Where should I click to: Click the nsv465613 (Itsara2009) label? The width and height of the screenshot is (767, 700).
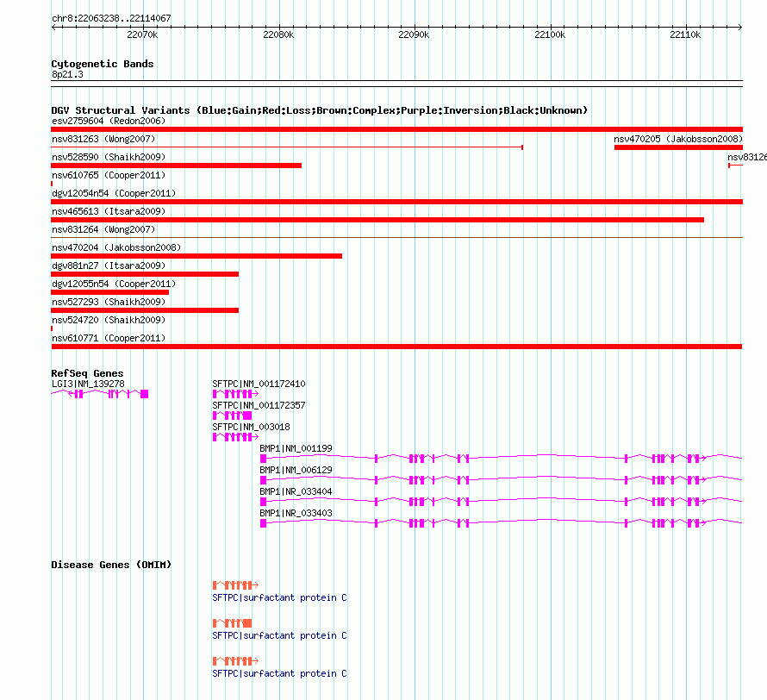coord(109,211)
